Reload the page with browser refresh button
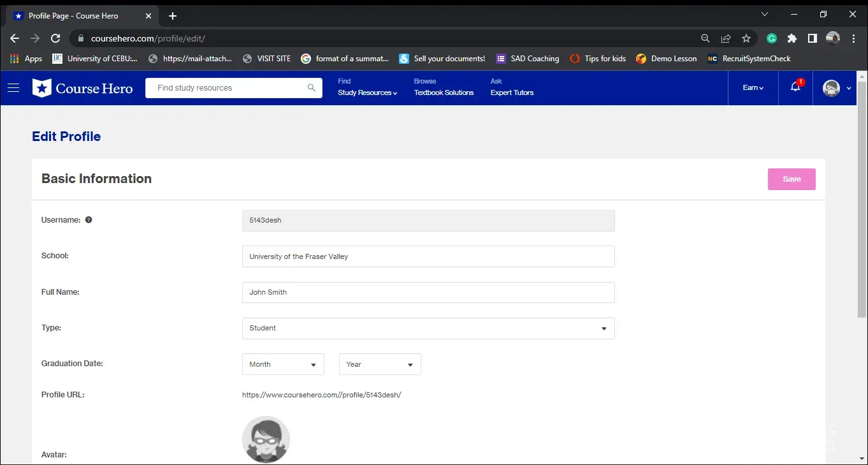The width and height of the screenshot is (868, 465). (55, 38)
